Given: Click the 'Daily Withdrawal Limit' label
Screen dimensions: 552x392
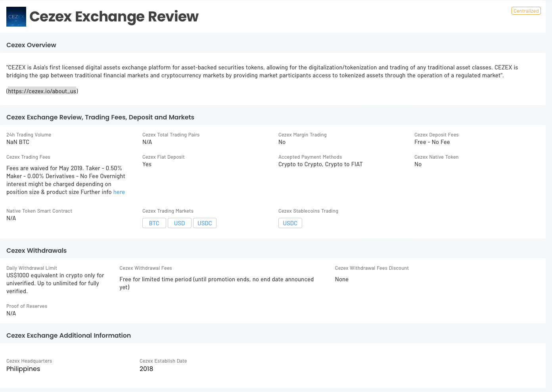Looking at the screenshot, I should (32, 268).
